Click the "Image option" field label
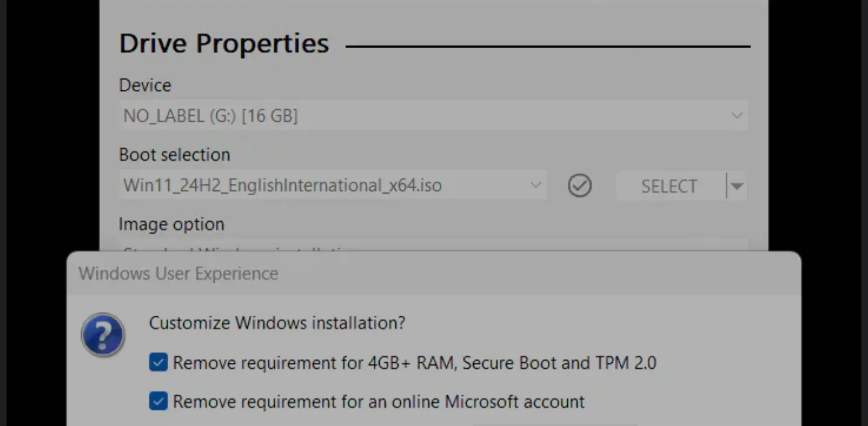 tap(171, 224)
